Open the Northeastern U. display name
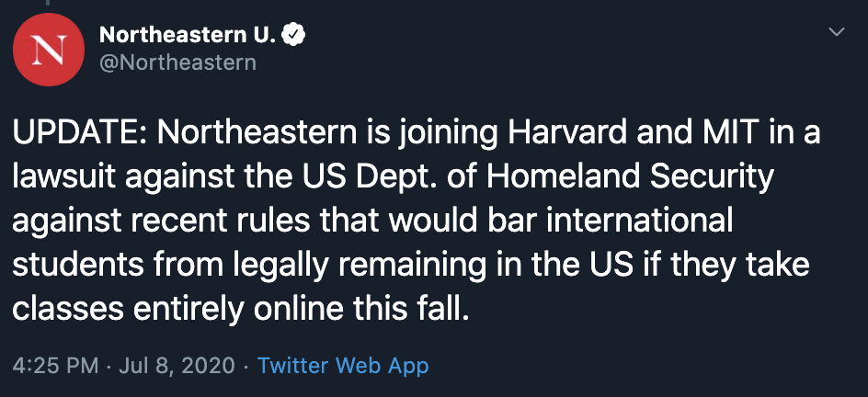This screenshot has height=397, width=868. (187, 36)
